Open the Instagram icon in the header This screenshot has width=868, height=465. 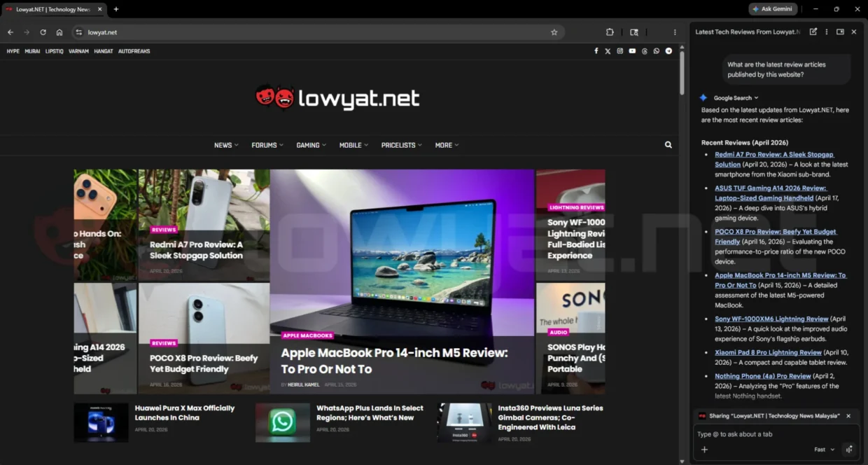620,50
